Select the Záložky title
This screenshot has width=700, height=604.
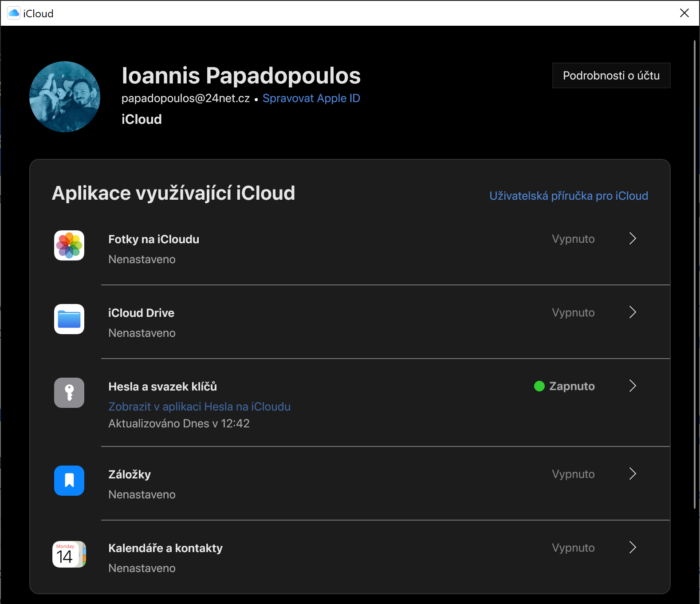[x=130, y=474]
